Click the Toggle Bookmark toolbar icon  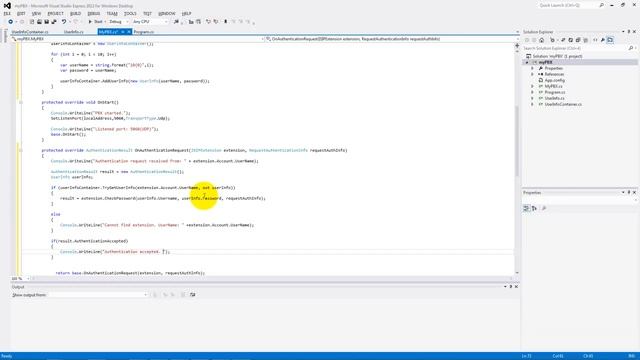click(225, 22)
